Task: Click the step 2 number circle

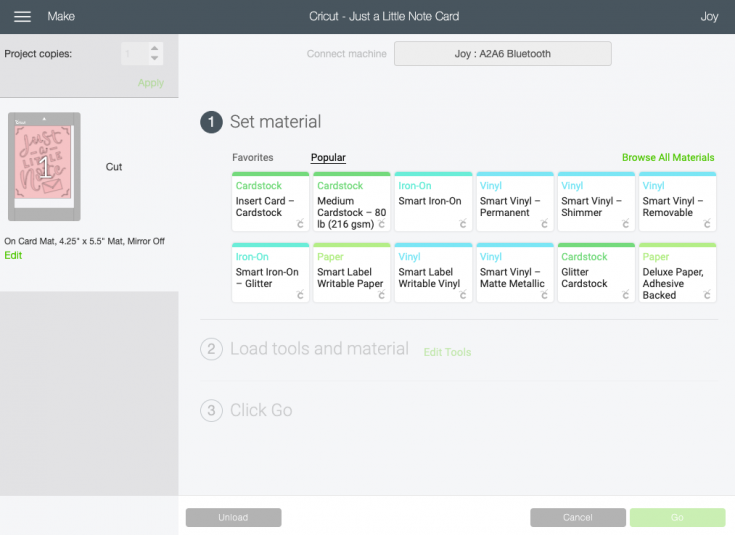Action: click(x=211, y=349)
